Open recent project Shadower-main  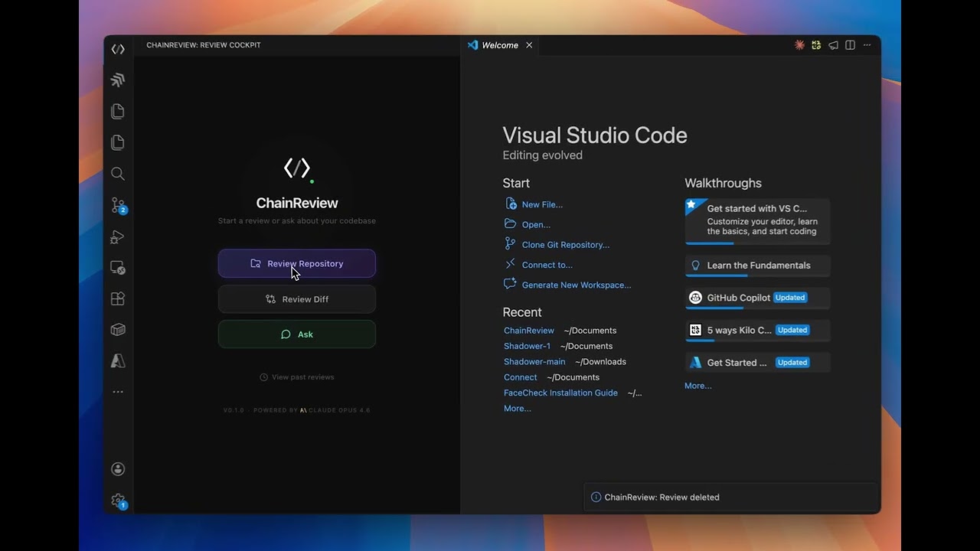pos(534,361)
